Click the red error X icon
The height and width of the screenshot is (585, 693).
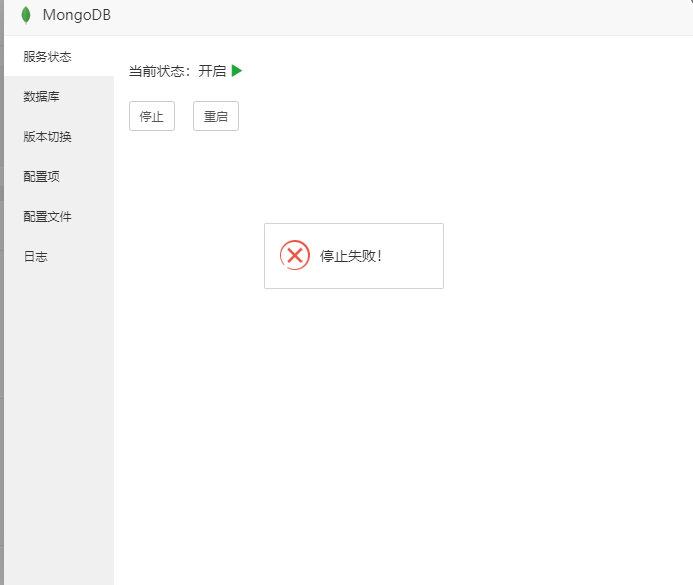point(295,255)
